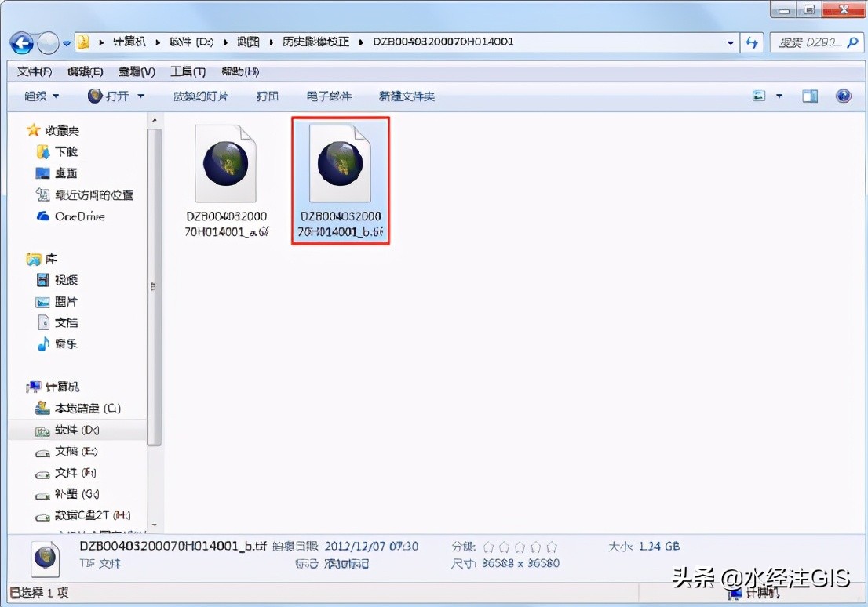
Task: Click the 添加标记 tag field
Action: tap(347, 563)
